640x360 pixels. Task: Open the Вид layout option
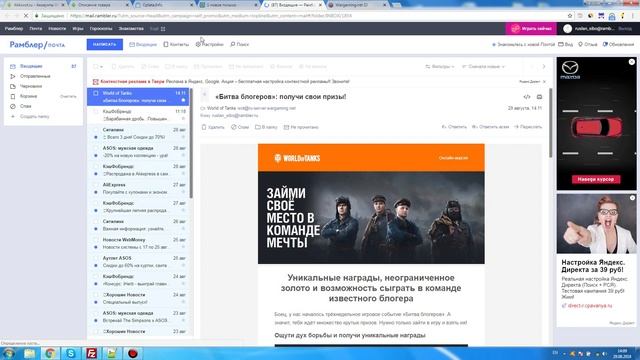tap(565, 44)
